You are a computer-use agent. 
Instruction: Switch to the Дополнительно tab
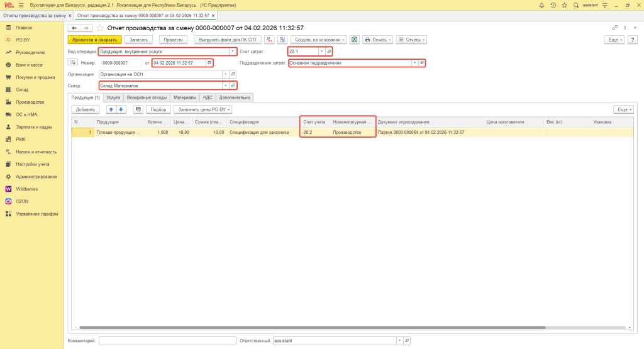tap(235, 97)
